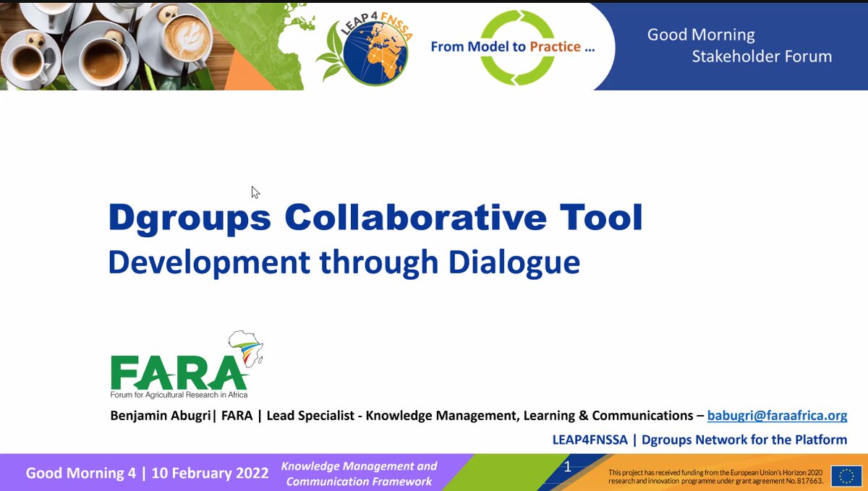Click the European Union flag icon
This screenshot has height=491, width=868.
tap(845, 475)
